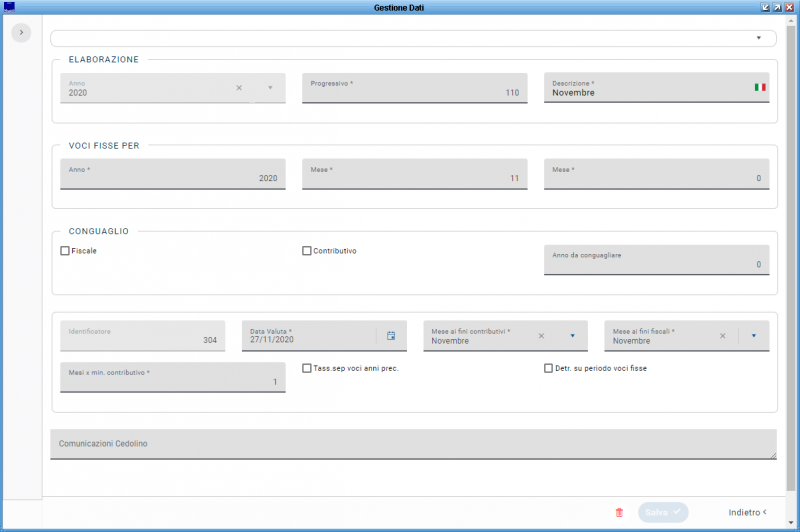Click the Comunicazioni Cedolino resize grip
The height and width of the screenshot is (532, 800).
773,456
